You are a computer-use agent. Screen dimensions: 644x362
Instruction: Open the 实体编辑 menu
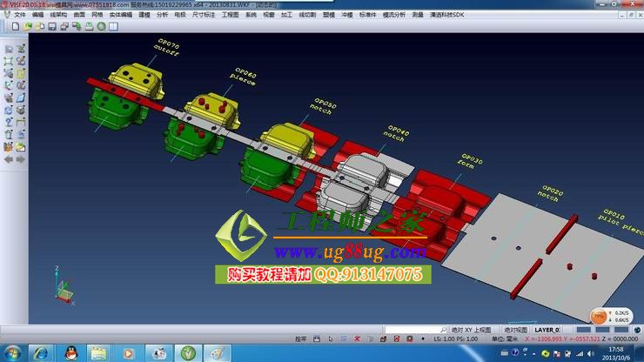pos(121,15)
